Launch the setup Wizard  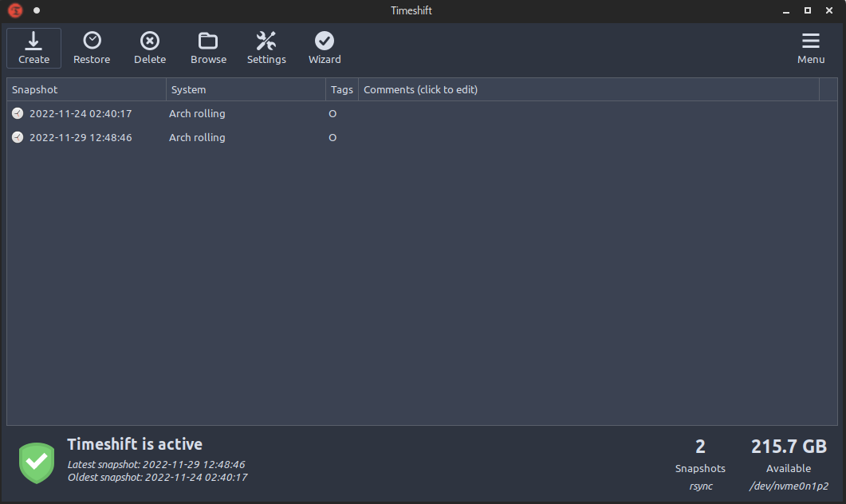(x=325, y=48)
